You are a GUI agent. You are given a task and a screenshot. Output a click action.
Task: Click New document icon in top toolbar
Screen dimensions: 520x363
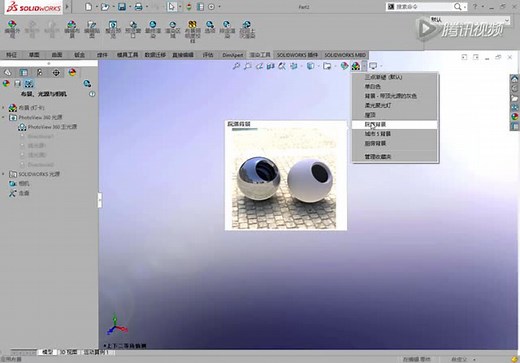click(x=88, y=7)
